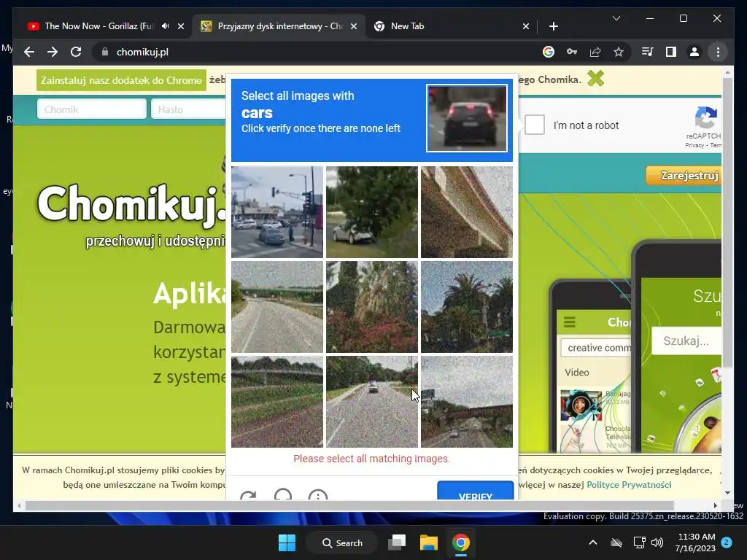Select the traffic intersection captcha tile
Viewport: 747px width, 560px height.
276,212
